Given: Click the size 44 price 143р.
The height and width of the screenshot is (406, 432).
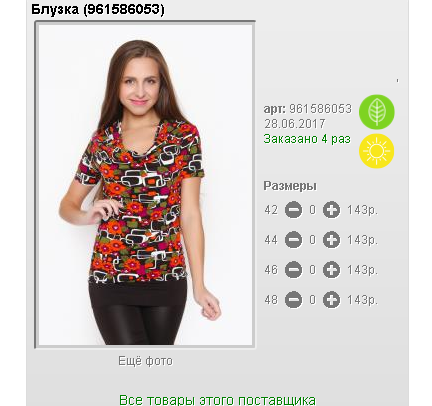Looking at the screenshot, I should tap(363, 240).
